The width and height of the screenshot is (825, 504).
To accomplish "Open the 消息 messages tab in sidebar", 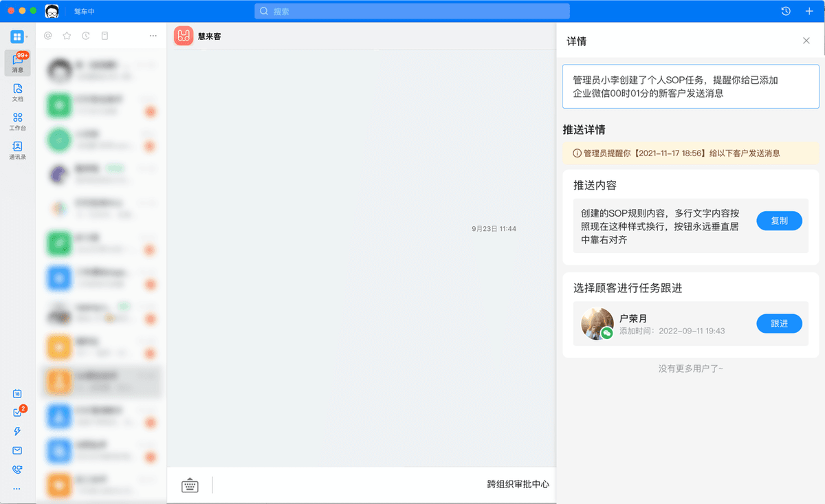I will click(x=17, y=63).
